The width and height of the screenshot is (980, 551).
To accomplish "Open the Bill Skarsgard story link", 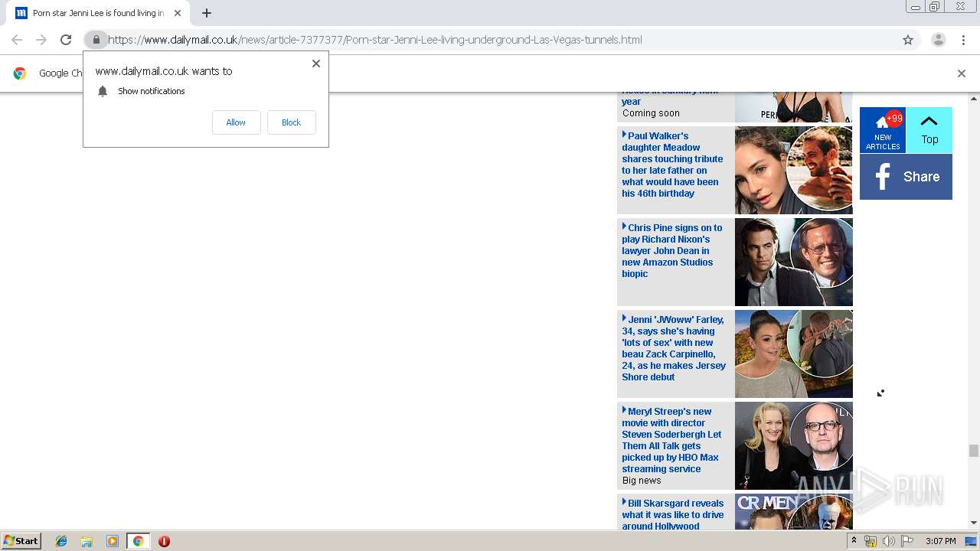I will (672, 514).
